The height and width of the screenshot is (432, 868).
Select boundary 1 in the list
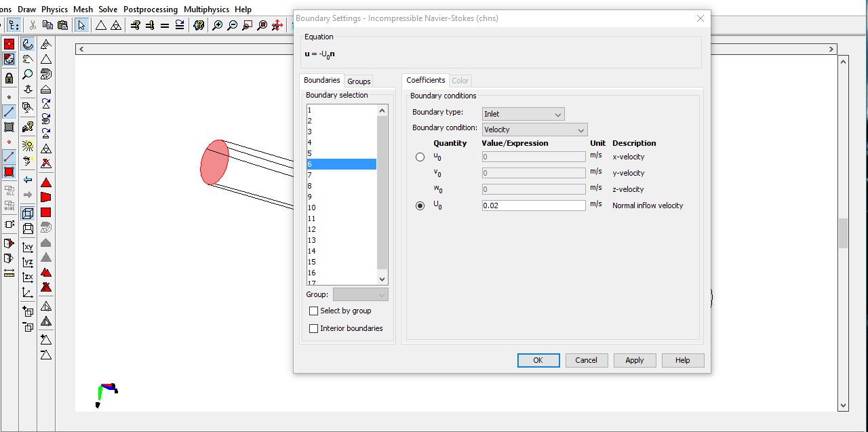[x=342, y=110]
